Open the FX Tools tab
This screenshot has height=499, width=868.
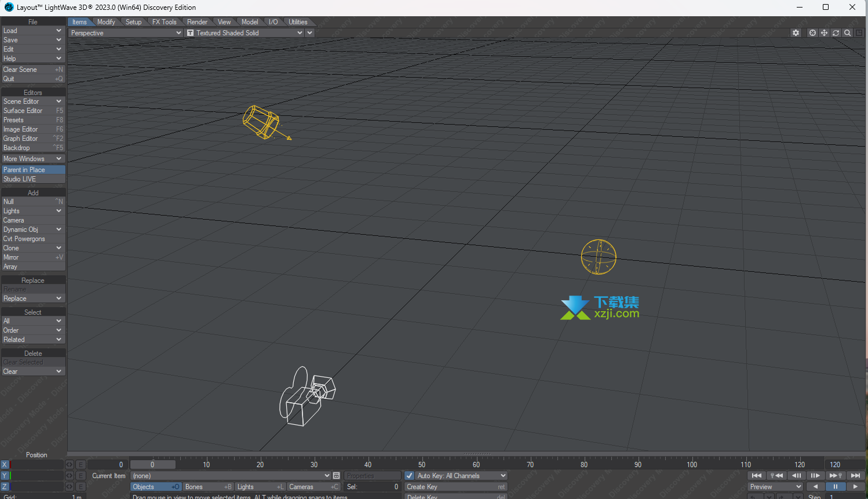point(164,22)
